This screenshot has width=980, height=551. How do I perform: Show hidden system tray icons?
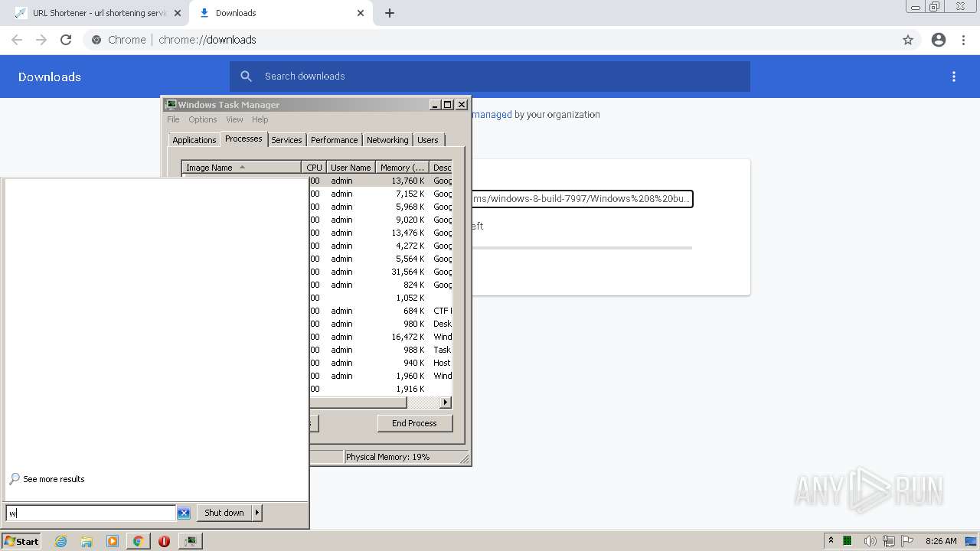[x=831, y=541]
